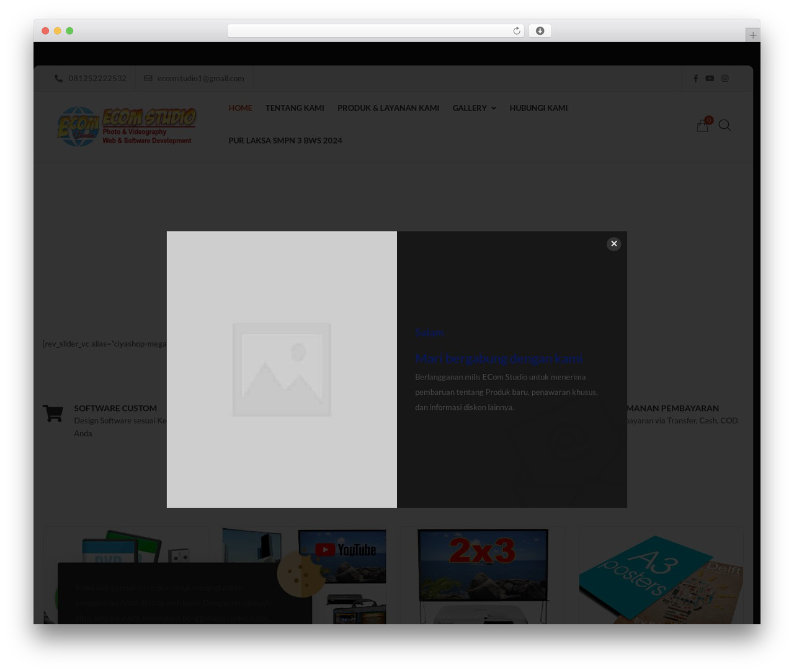Expand the GALLERY dropdown menu

474,108
